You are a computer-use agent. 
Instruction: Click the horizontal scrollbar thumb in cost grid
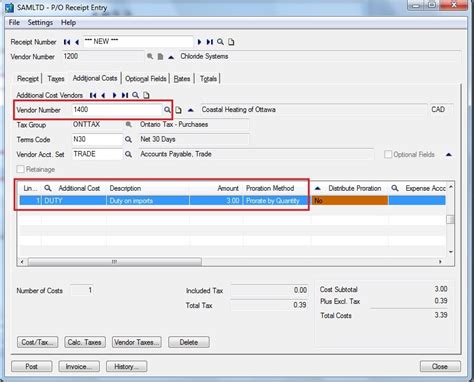[x=115, y=262]
